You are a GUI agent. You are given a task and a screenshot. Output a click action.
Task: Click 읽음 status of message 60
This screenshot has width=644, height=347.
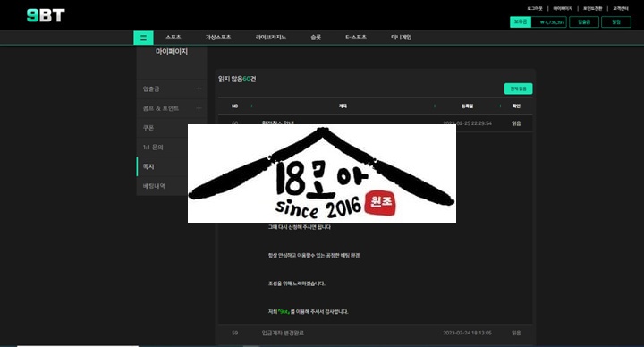pyautogui.click(x=516, y=123)
